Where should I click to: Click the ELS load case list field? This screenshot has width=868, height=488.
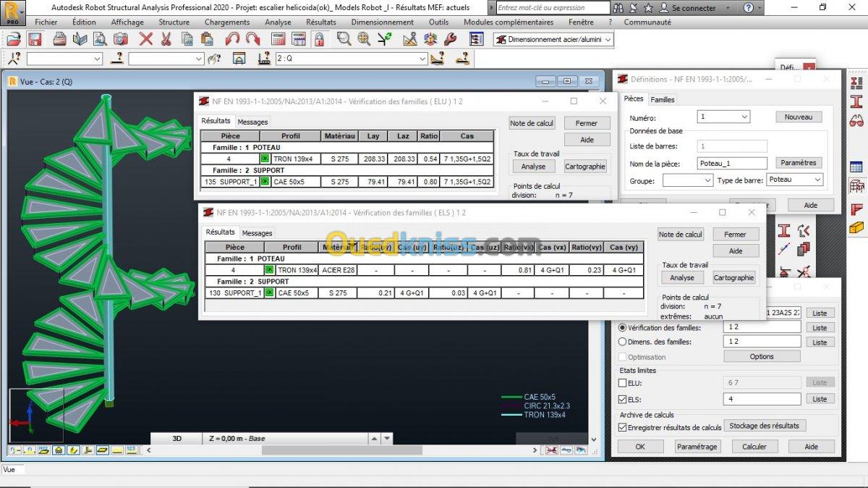762,399
